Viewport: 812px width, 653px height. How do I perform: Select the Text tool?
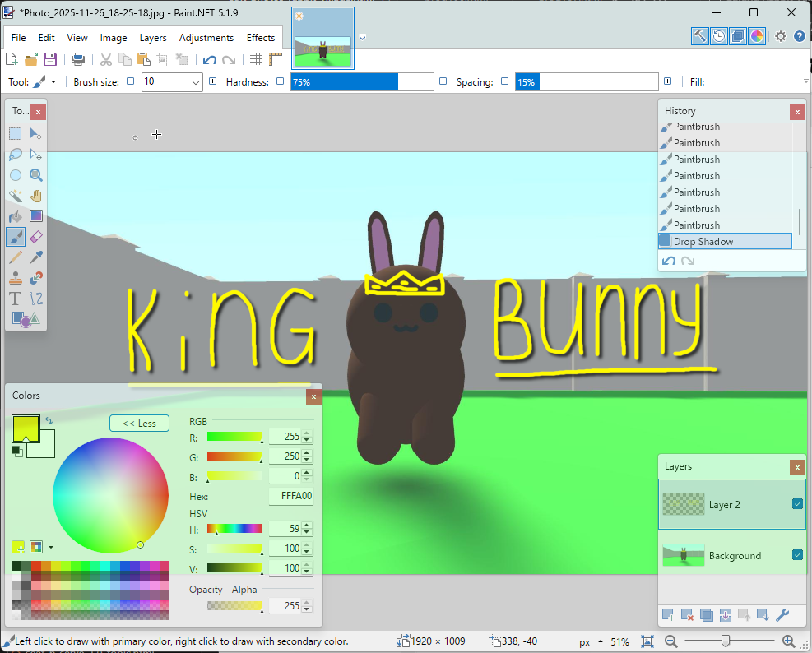tap(16, 299)
